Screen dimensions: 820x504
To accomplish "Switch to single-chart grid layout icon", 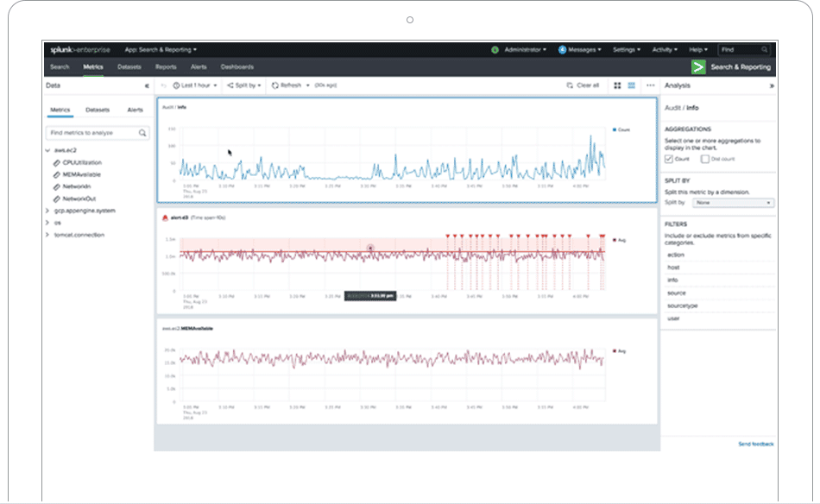I will pos(633,85).
